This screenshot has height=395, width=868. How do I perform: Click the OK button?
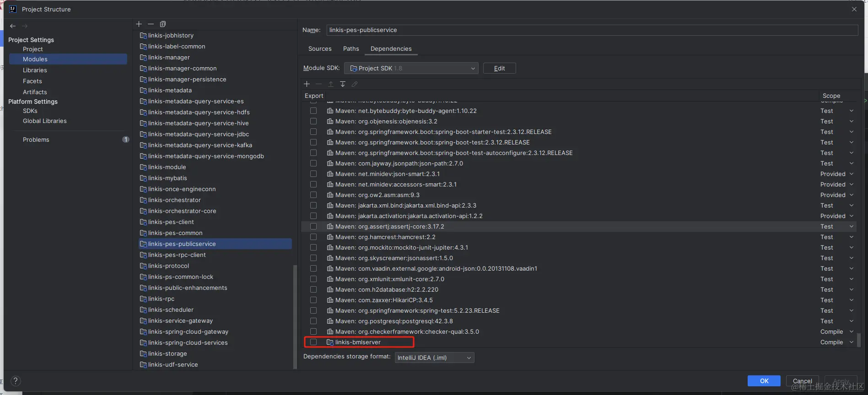coord(764,381)
